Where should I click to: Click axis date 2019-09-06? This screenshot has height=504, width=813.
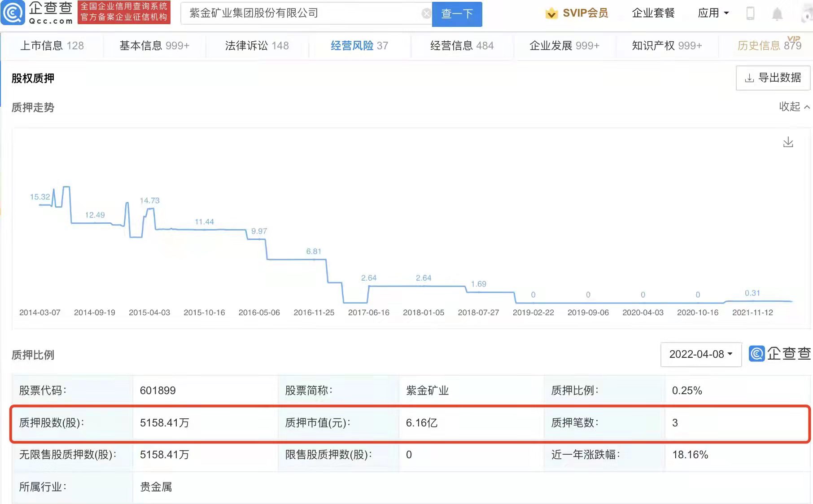point(588,313)
